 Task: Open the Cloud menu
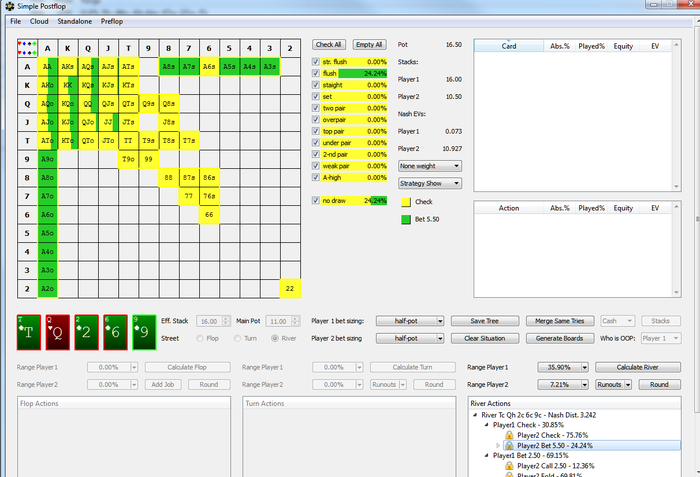pyautogui.click(x=39, y=21)
